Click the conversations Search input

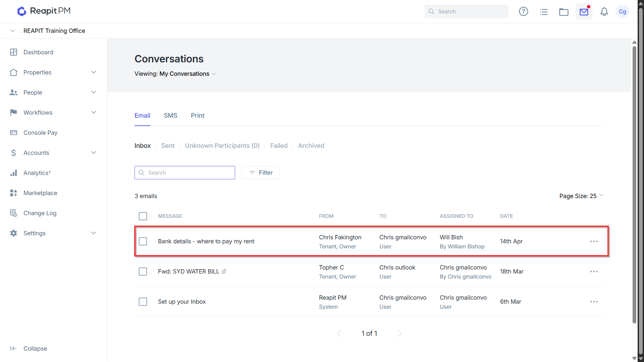pyautogui.click(x=185, y=173)
